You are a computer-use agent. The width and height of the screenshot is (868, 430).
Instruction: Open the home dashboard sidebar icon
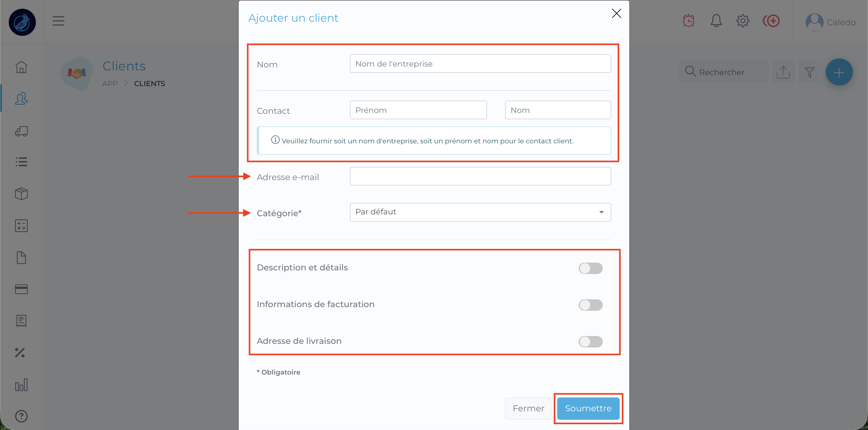point(21,67)
